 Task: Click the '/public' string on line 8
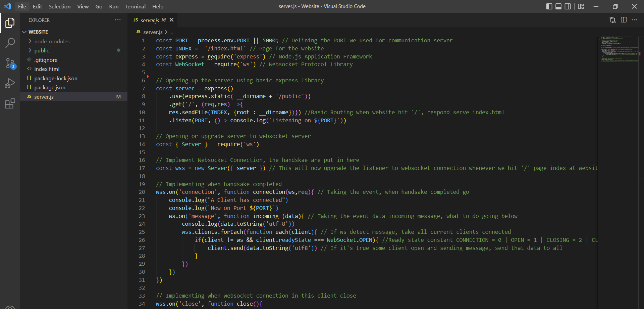point(290,96)
